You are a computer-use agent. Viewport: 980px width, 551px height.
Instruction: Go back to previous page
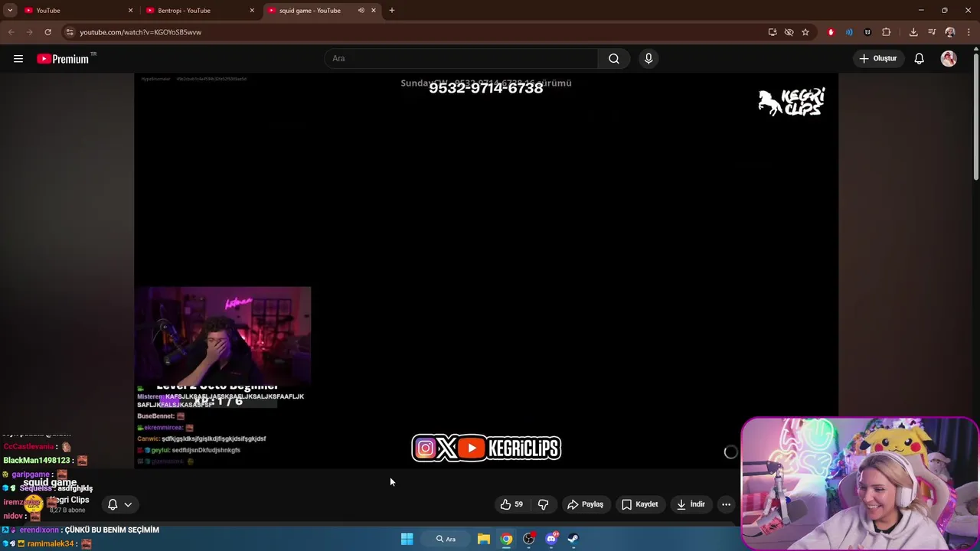[x=11, y=32]
